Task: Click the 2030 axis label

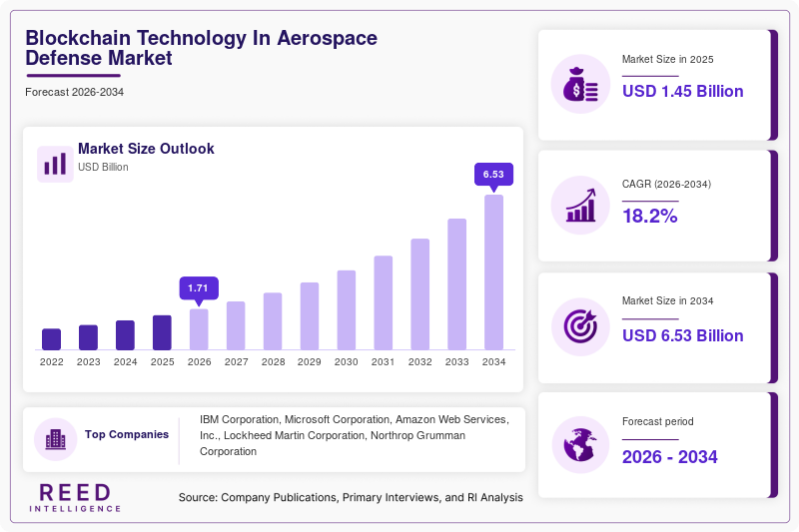Action: (x=347, y=362)
